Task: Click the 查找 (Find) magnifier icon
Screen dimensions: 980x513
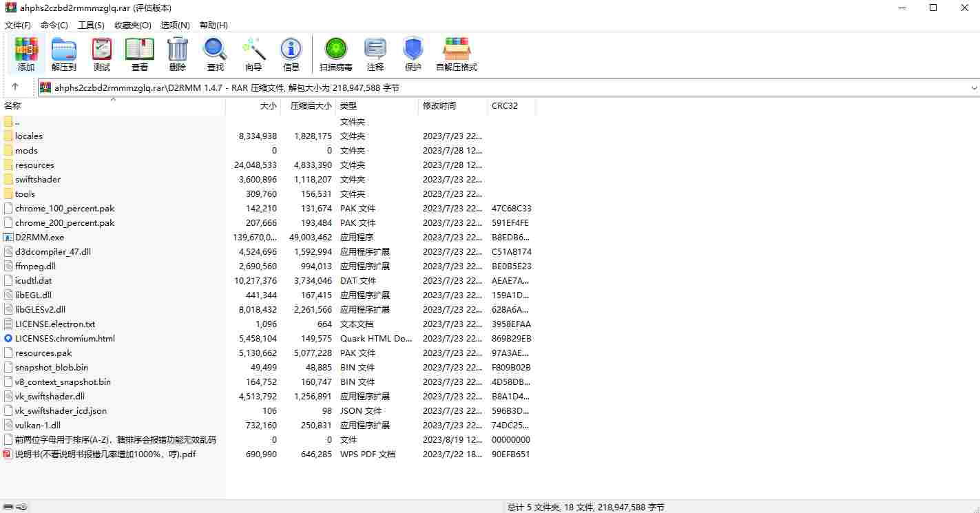Action: tap(215, 50)
